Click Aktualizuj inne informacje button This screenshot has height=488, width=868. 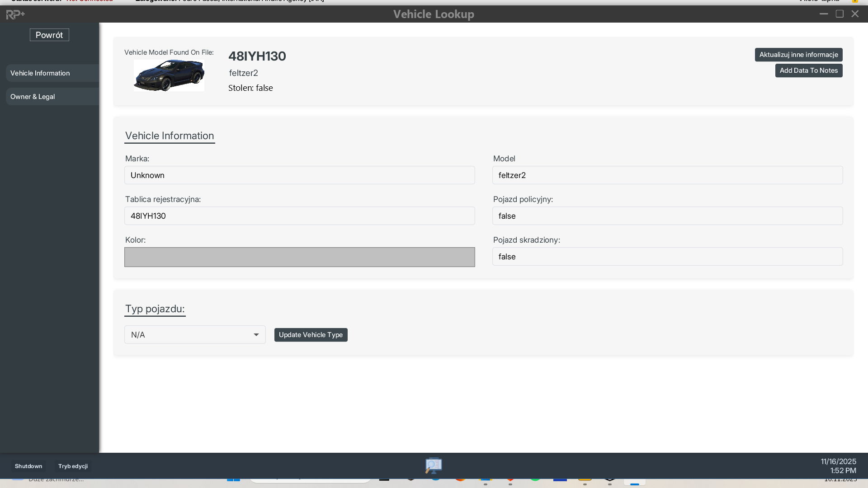pos(798,55)
